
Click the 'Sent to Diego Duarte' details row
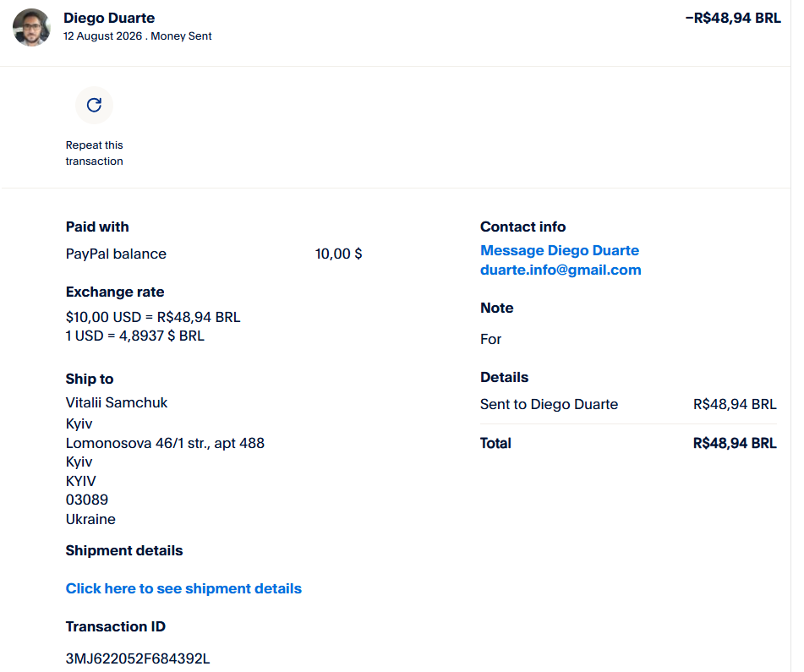(628, 404)
